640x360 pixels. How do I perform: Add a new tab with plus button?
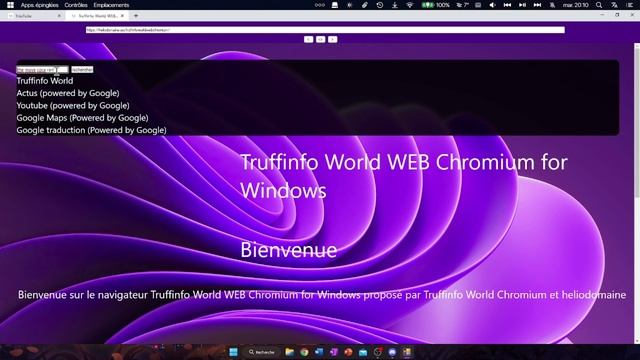tap(136, 16)
